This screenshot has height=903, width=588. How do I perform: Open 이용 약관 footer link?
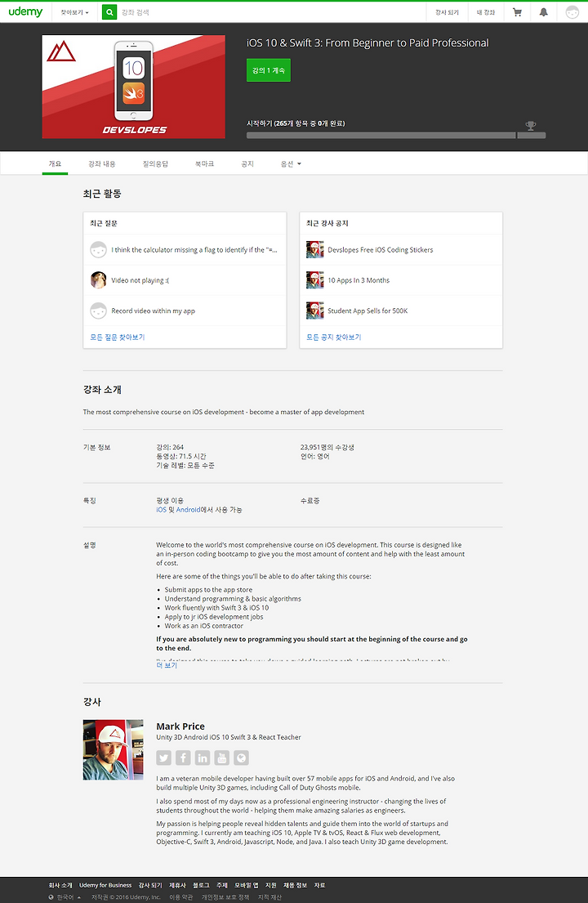click(x=181, y=897)
